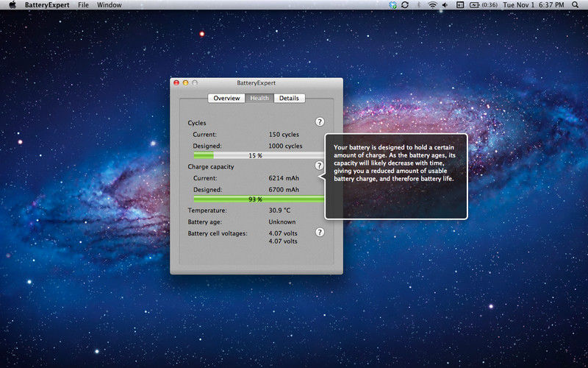This screenshot has width=588, height=368.
Task: Click the 93 % charge capacity bar
Action: (x=259, y=199)
